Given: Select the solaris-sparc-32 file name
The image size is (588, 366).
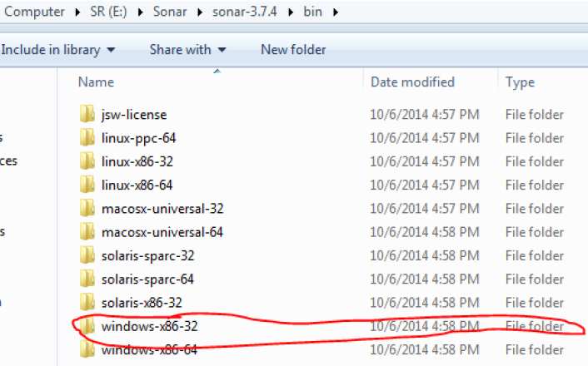Looking at the screenshot, I should click(147, 255).
